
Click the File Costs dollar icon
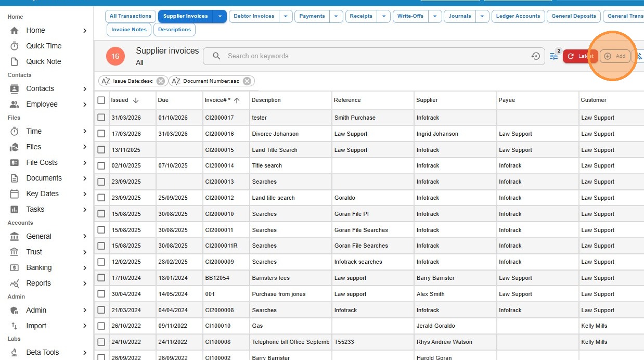coord(15,163)
